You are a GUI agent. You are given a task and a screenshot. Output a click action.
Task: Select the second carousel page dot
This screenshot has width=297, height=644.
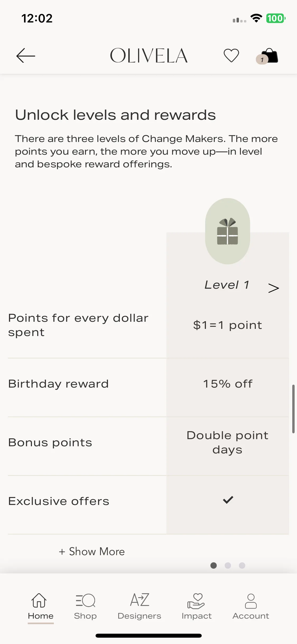228,565
